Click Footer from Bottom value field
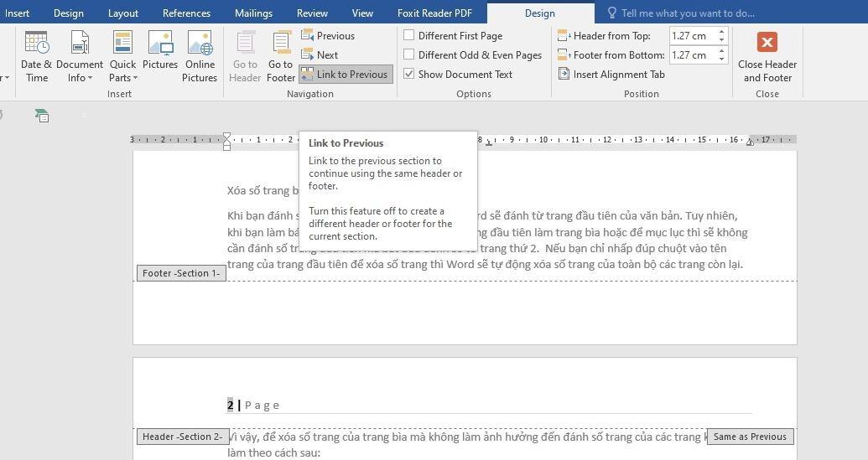Viewport: 868px width, 460px height. (x=693, y=54)
